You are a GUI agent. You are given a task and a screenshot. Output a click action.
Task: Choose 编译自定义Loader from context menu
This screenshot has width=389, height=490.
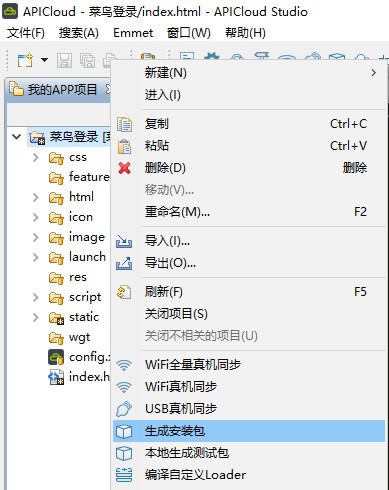(249, 475)
